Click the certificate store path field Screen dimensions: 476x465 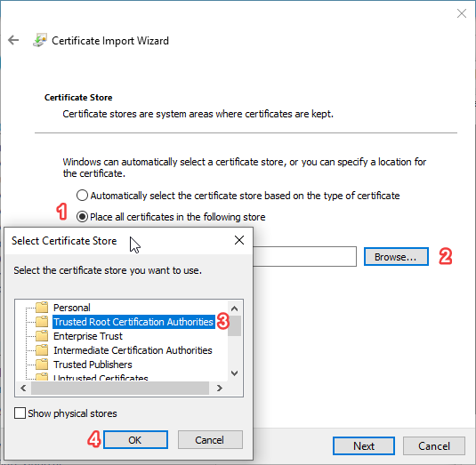tap(304, 257)
